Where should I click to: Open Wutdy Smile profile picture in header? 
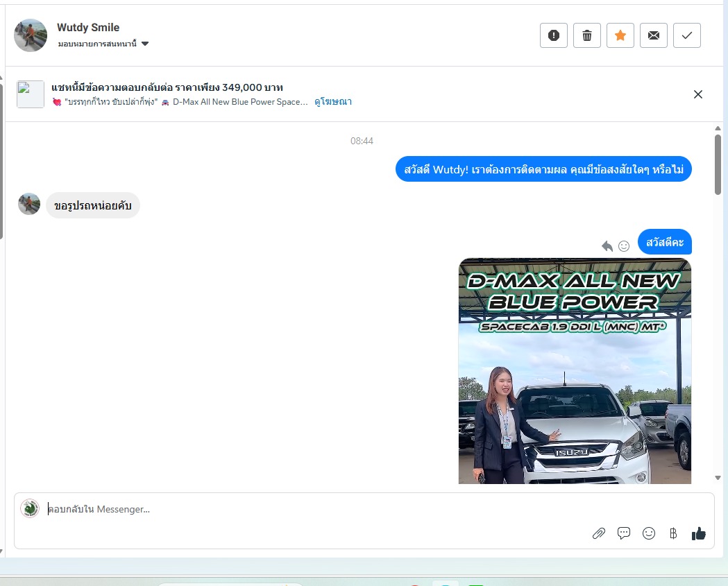pos(30,35)
